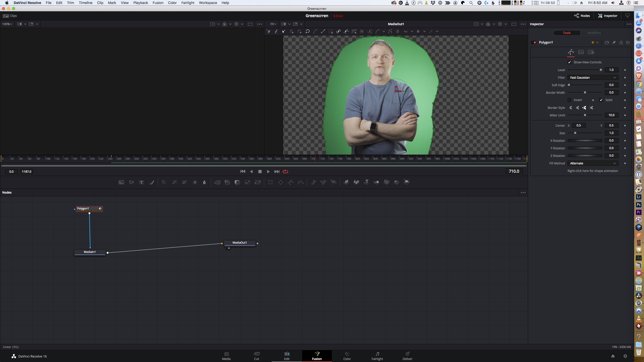
Task: Select the Make Points Smooth curve tool
Action: (x=315, y=31)
